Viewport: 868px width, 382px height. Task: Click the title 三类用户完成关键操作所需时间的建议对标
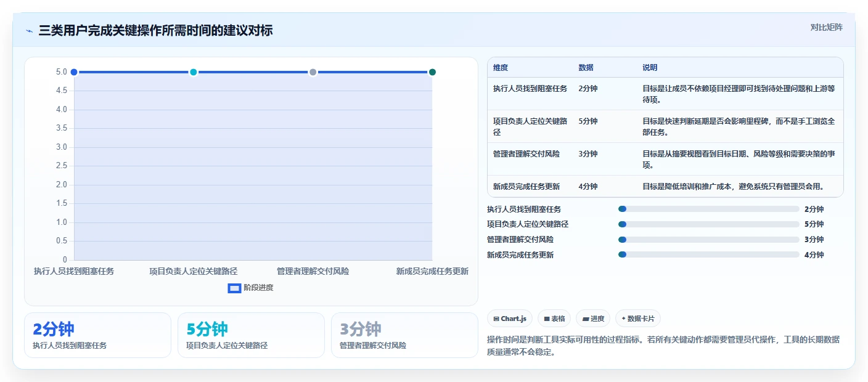[x=155, y=31]
